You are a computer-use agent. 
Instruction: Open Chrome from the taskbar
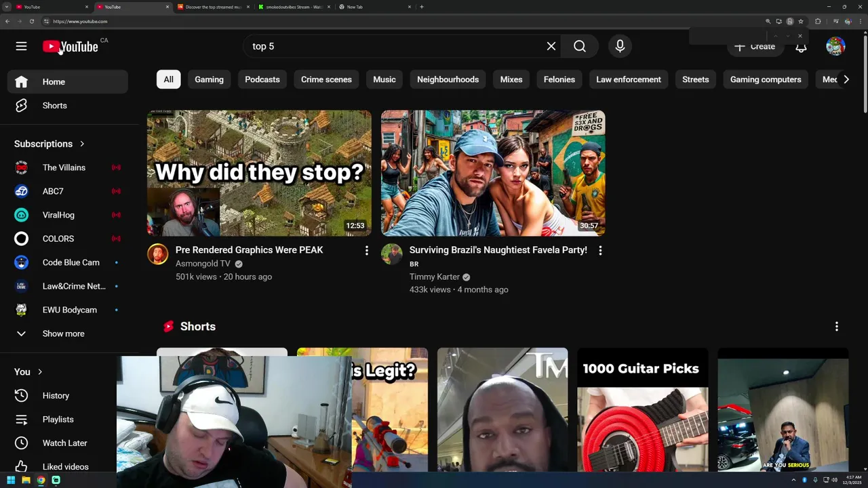click(x=41, y=480)
